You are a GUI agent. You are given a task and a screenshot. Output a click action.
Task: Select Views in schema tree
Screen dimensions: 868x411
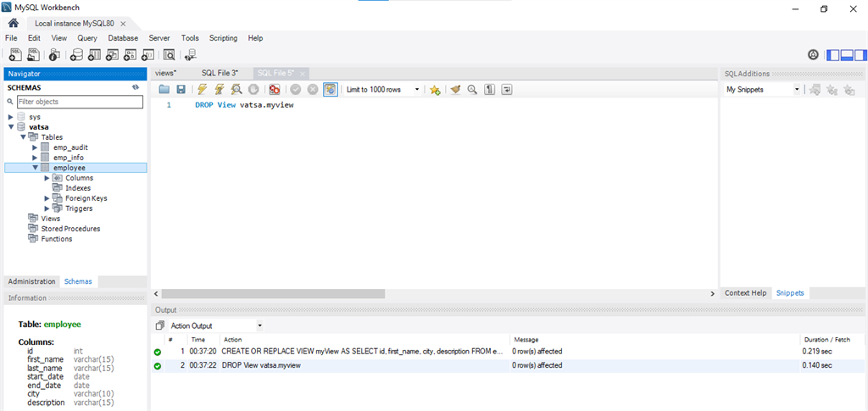tap(50, 219)
